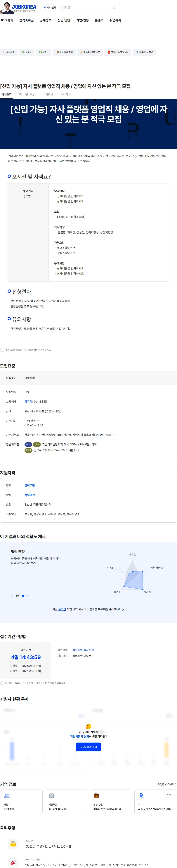Click the 위치 map pin icon
The image size is (177, 868).
(141, 796)
